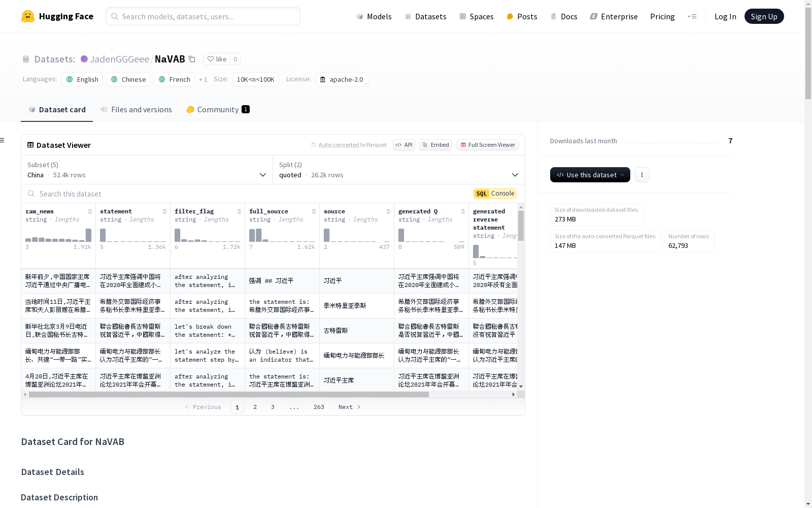Screen dimensions: 812x508
Task: Expand the Subset China dropdown
Action: (x=147, y=170)
